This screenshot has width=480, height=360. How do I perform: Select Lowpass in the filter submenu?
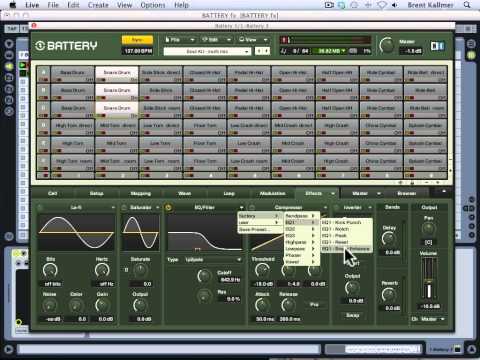point(301,249)
